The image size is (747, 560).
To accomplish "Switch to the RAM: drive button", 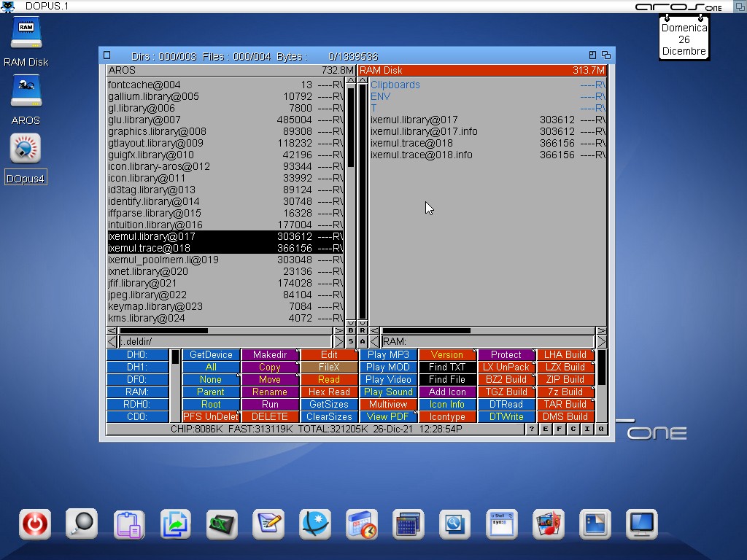I will click(137, 392).
